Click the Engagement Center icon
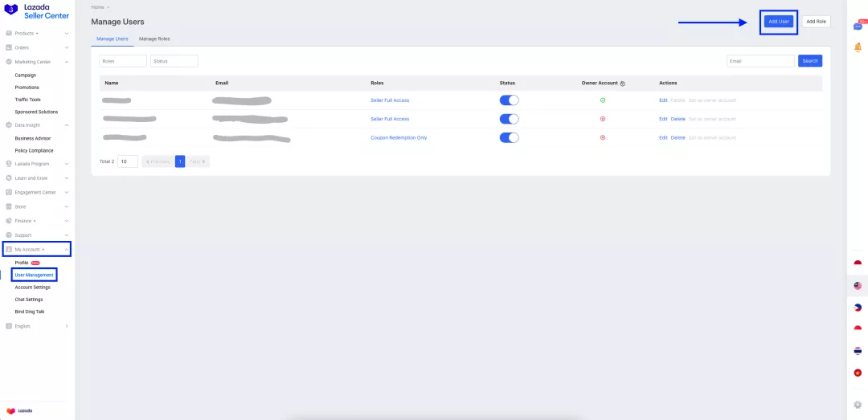The image size is (868, 420). click(9, 192)
